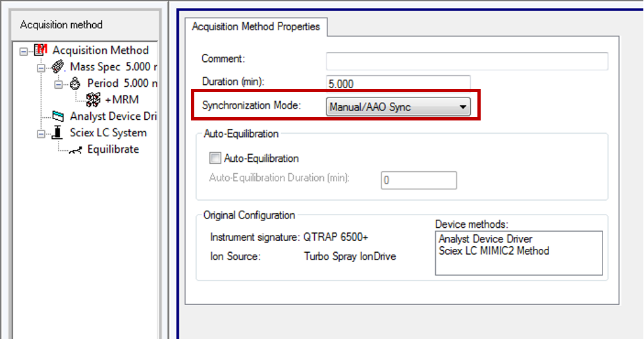Click the Duration (min) input field
This screenshot has width=644, height=339.
[x=398, y=84]
